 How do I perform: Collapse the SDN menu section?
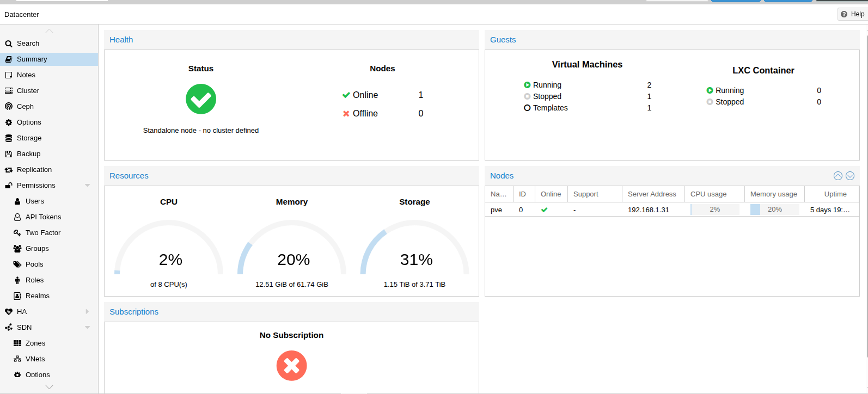(87, 328)
